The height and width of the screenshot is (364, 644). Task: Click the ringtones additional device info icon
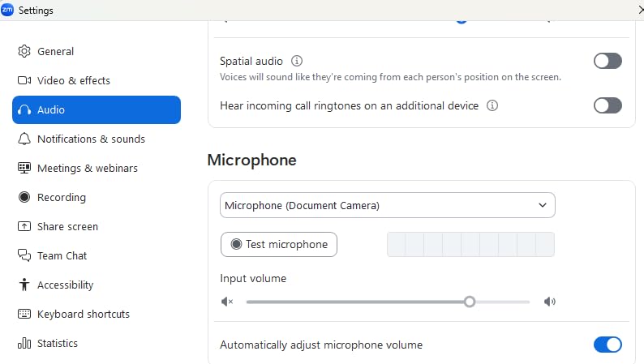coord(492,105)
